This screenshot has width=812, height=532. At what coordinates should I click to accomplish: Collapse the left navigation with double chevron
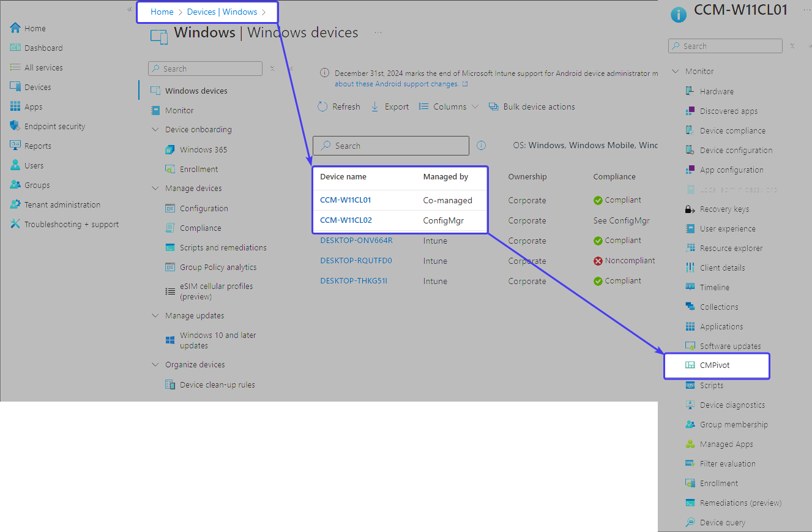click(130, 9)
